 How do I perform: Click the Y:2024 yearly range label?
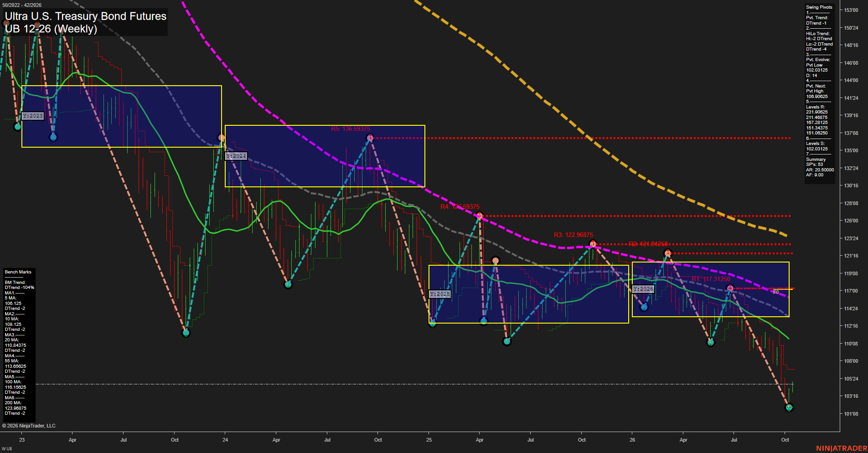click(236, 156)
